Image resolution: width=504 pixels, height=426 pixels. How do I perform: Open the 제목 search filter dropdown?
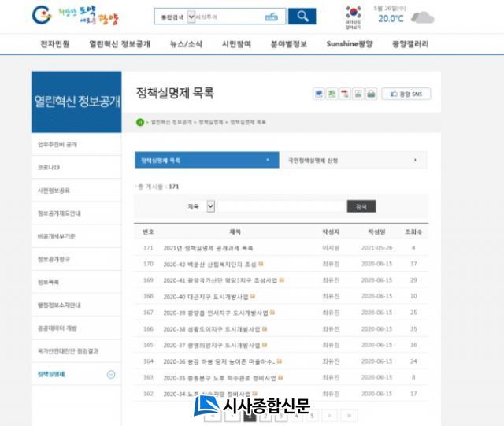pyautogui.click(x=210, y=206)
